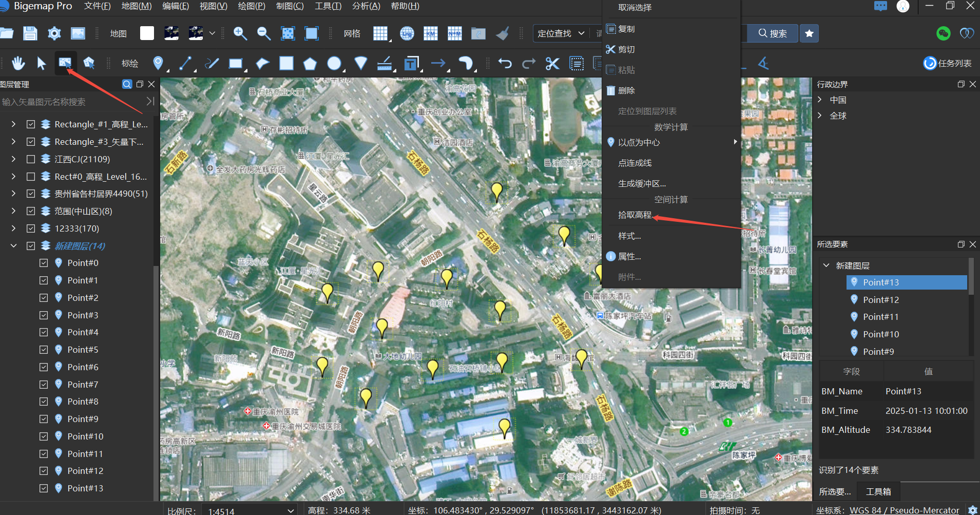Click the Lng globe grid icon

click(x=407, y=33)
